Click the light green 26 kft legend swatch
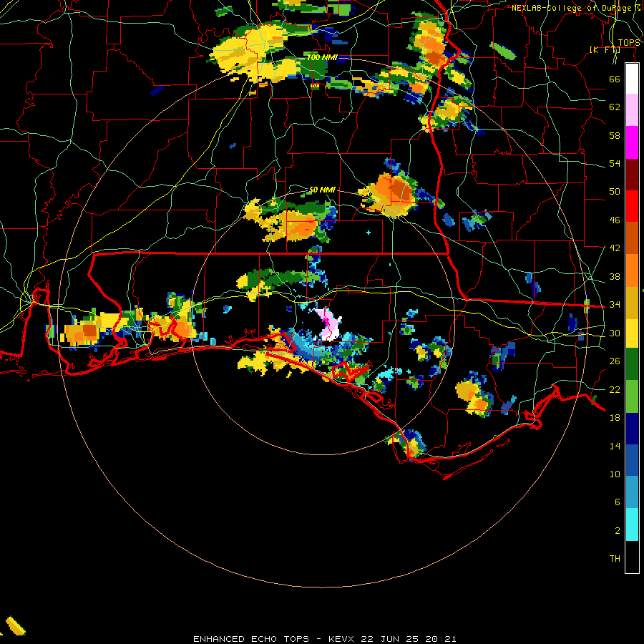Image resolution: width=644 pixels, height=644 pixels. (632, 396)
